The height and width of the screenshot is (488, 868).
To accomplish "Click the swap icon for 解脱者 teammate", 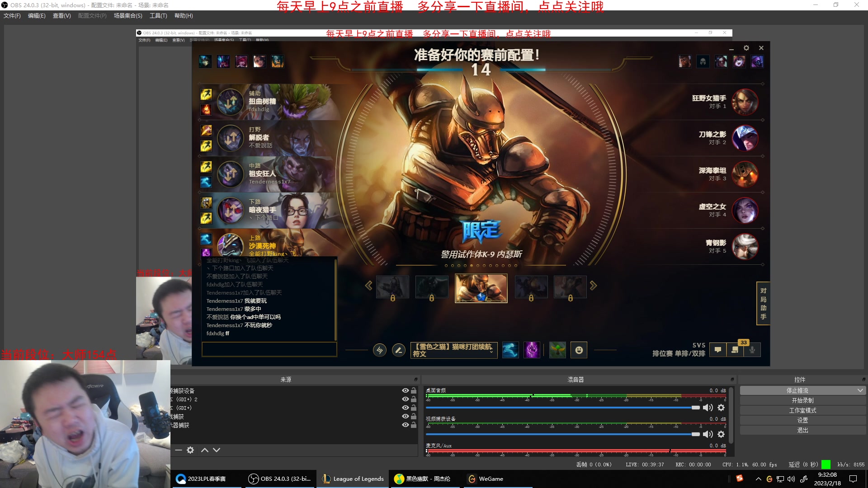I will tap(231, 138).
